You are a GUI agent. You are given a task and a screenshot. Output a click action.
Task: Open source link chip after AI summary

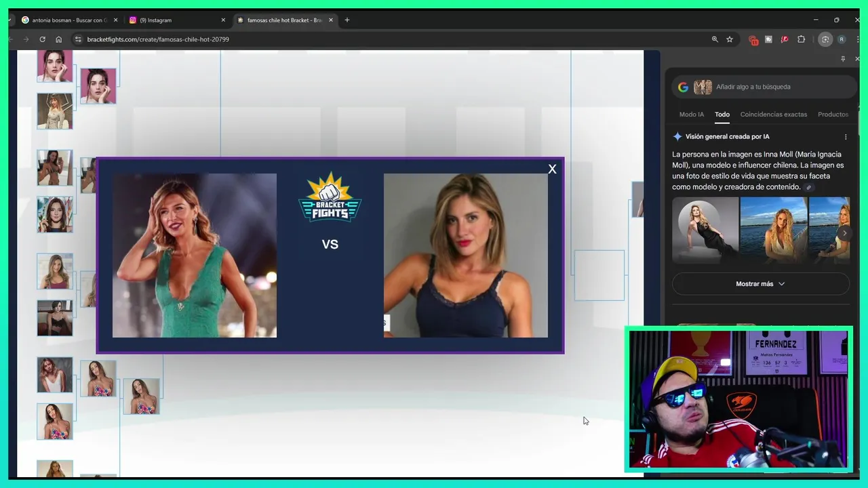809,188
